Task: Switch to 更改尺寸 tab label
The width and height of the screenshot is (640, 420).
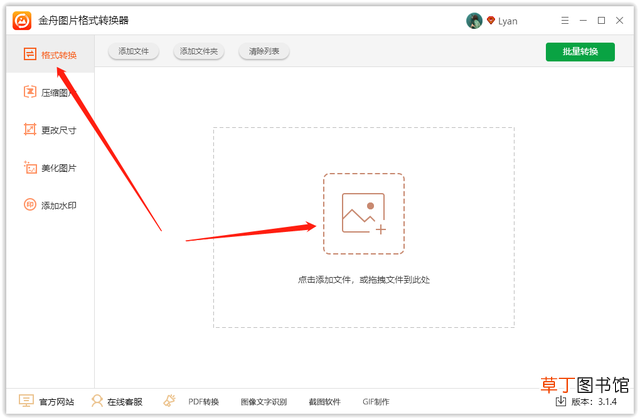Action: pyautogui.click(x=59, y=130)
